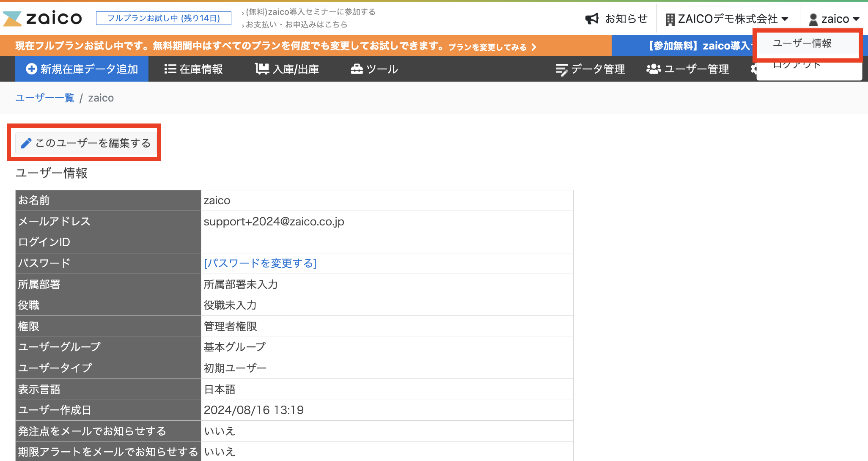Open the お知らせ notifications
The width and height of the screenshot is (868, 461).
(617, 19)
